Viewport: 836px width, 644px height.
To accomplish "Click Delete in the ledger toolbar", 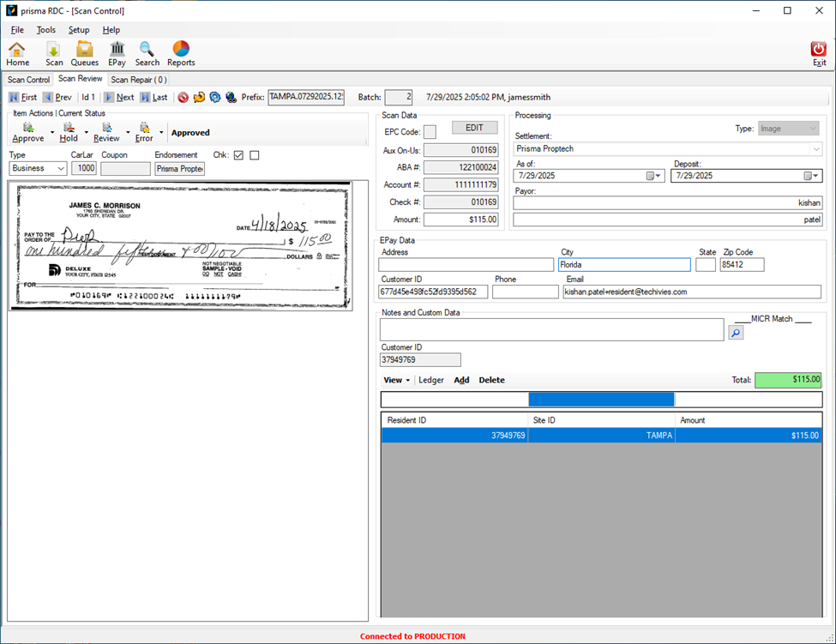I will (491, 380).
